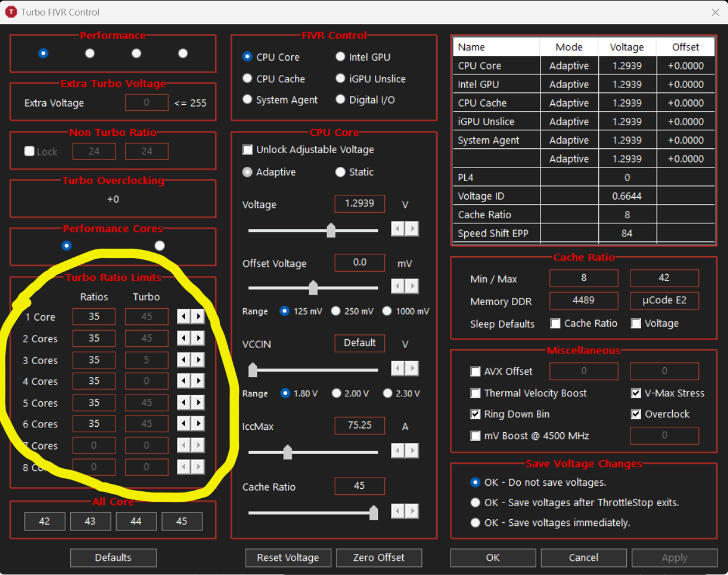Select the second Performance Cores radio button
This screenshot has height=575, width=728.
point(160,246)
